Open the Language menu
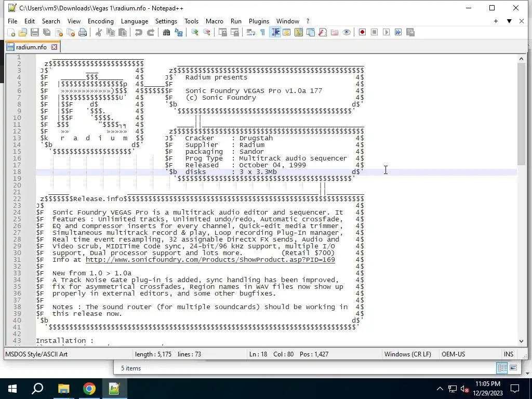The image size is (532, 399). point(135,21)
